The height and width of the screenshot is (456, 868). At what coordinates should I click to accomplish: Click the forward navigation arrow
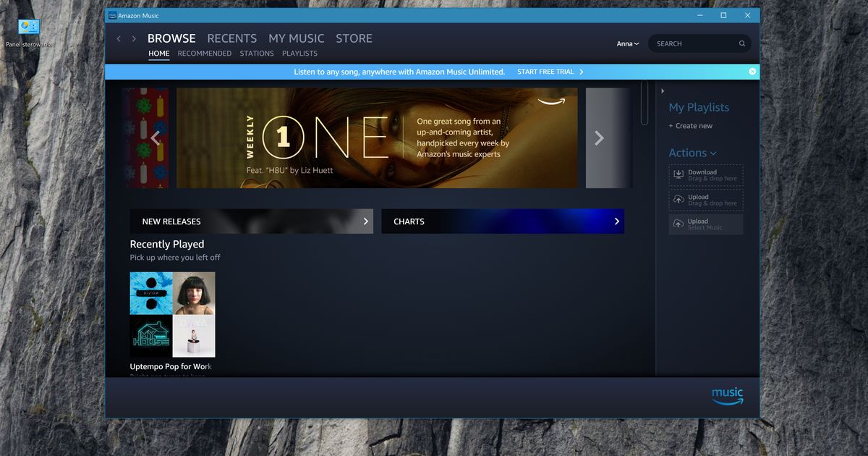(x=134, y=38)
